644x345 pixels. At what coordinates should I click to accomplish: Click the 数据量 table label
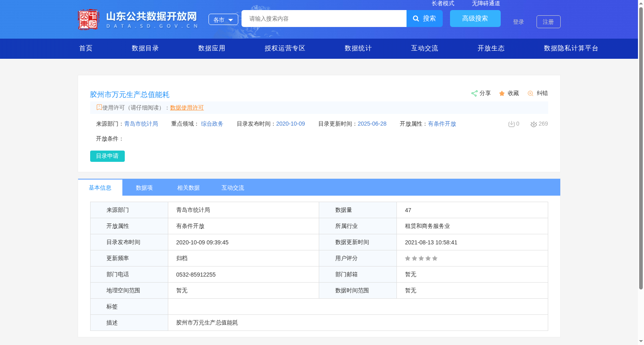[344, 210]
